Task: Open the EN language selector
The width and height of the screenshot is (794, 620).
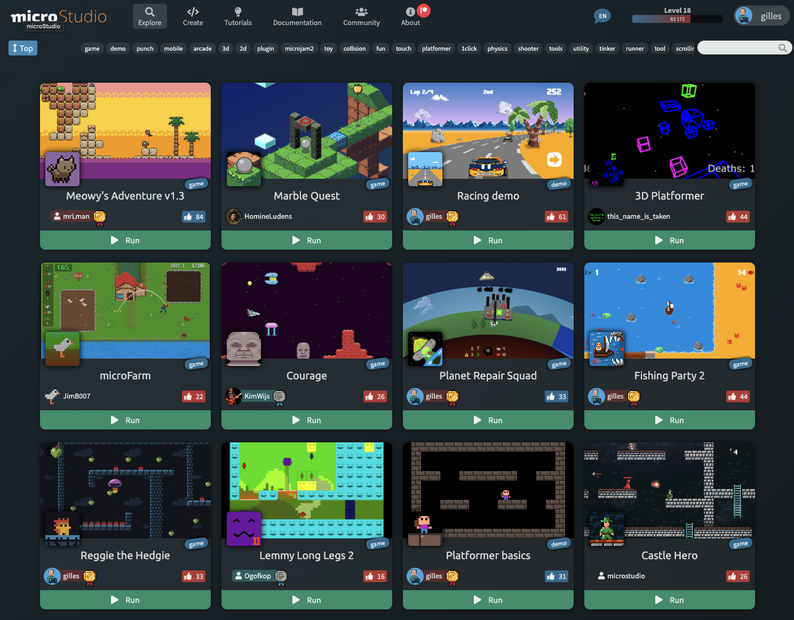Action: click(602, 16)
